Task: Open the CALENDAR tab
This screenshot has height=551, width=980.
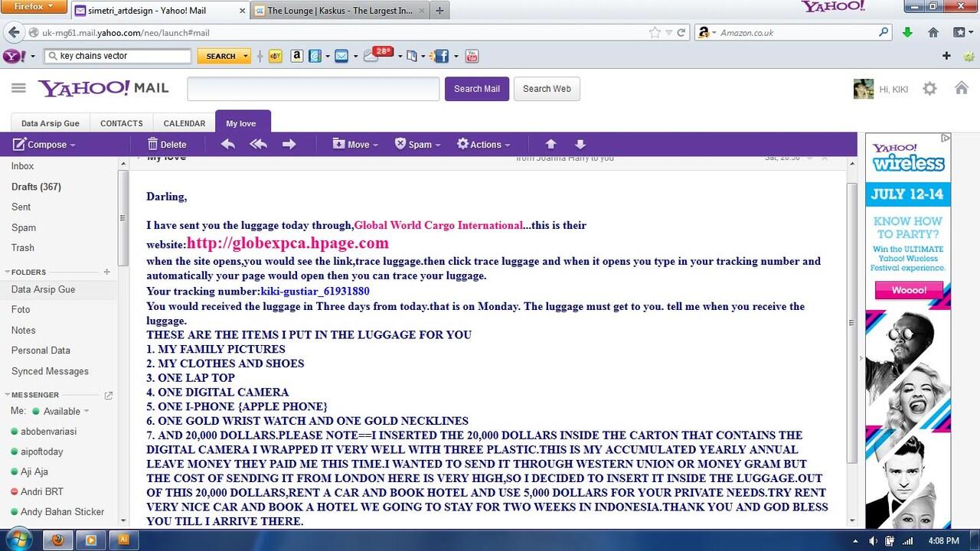Action: [185, 123]
